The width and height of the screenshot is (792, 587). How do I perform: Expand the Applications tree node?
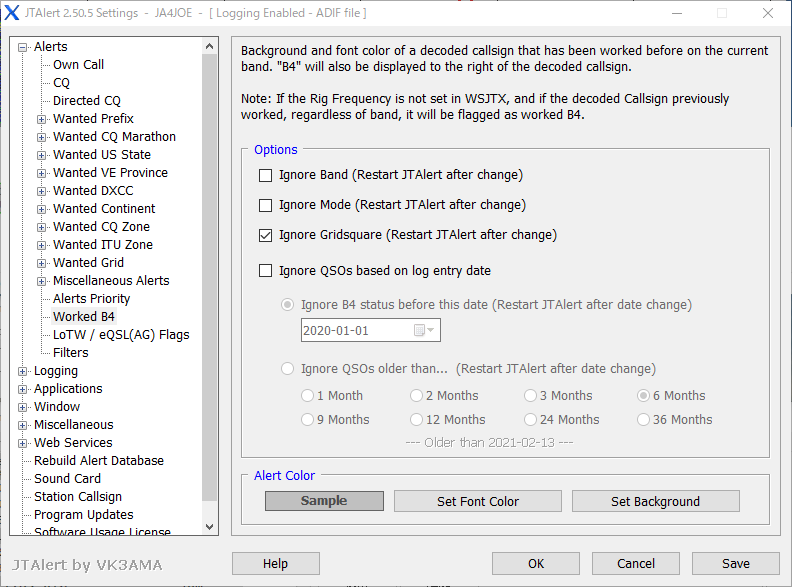point(22,389)
